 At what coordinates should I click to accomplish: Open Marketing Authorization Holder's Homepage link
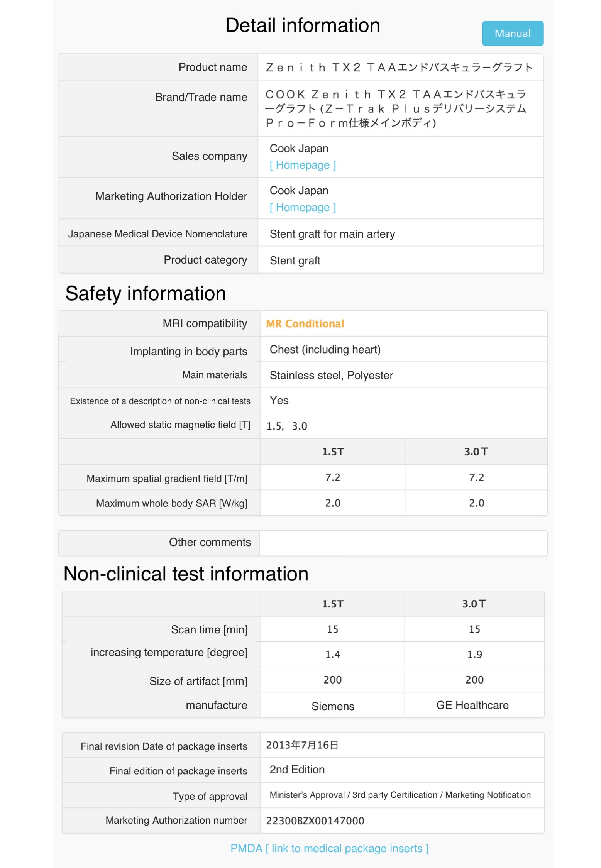tap(303, 208)
